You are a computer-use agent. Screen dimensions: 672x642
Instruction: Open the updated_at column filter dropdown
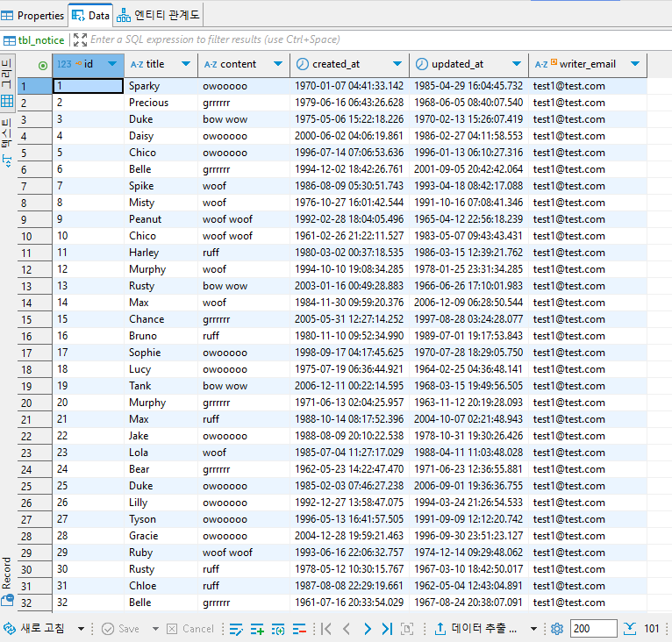[517, 64]
